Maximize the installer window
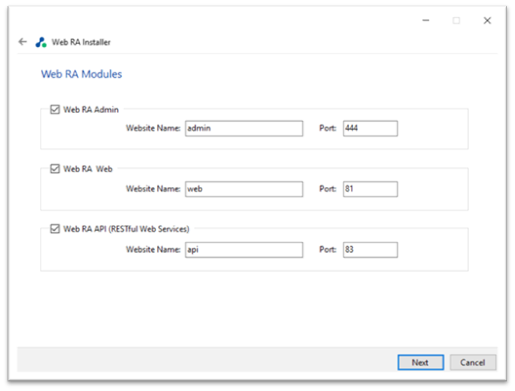The width and height of the screenshot is (515, 391). pyautogui.click(x=456, y=20)
